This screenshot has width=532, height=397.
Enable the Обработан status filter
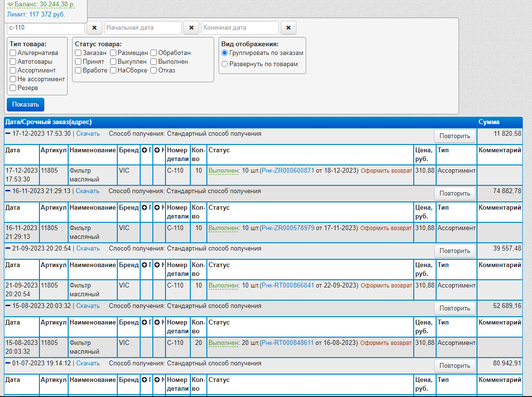(153, 53)
